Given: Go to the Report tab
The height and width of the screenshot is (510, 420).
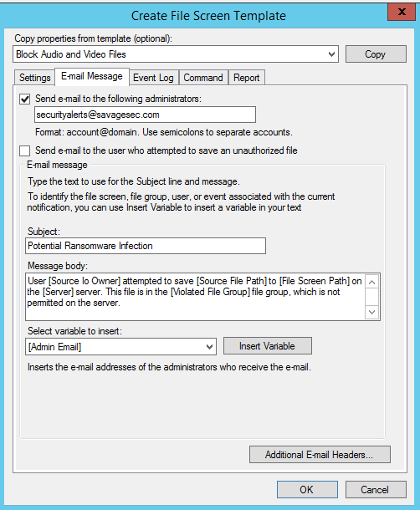Looking at the screenshot, I should point(247,78).
